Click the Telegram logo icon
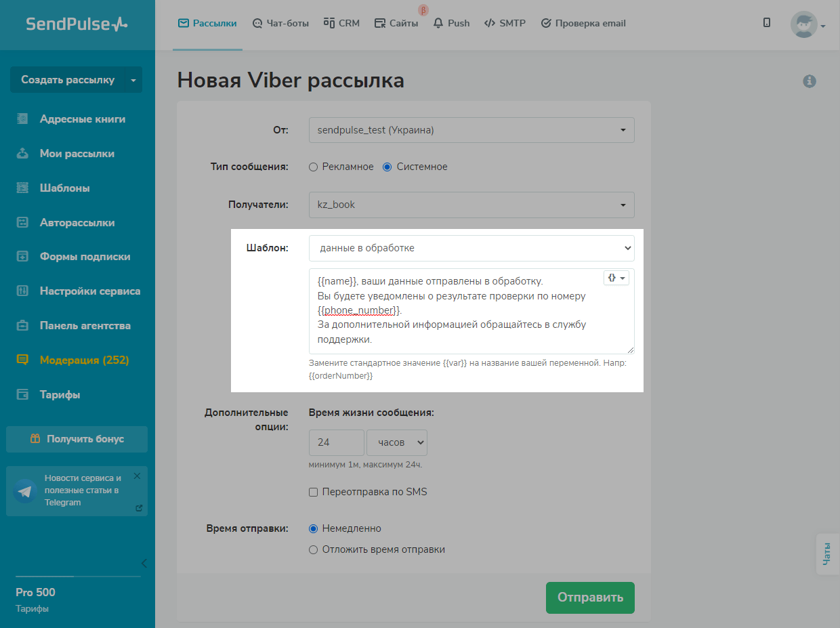The height and width of the screenshot is (628, 840). (25, 490)
